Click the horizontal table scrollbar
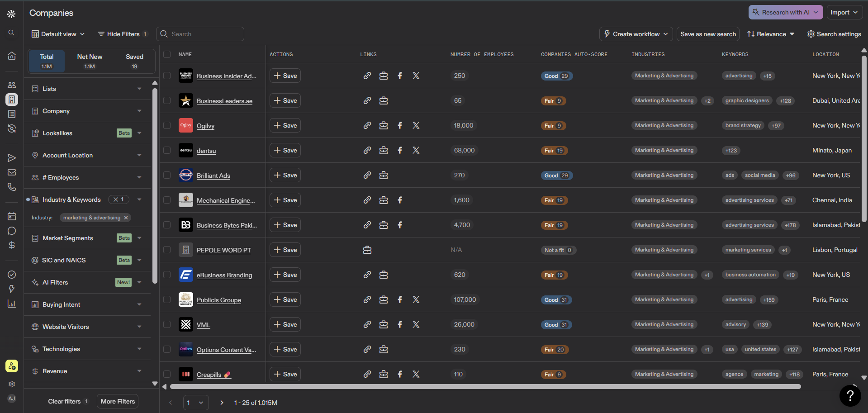868x413 pixels. click(x=485, y=386)
